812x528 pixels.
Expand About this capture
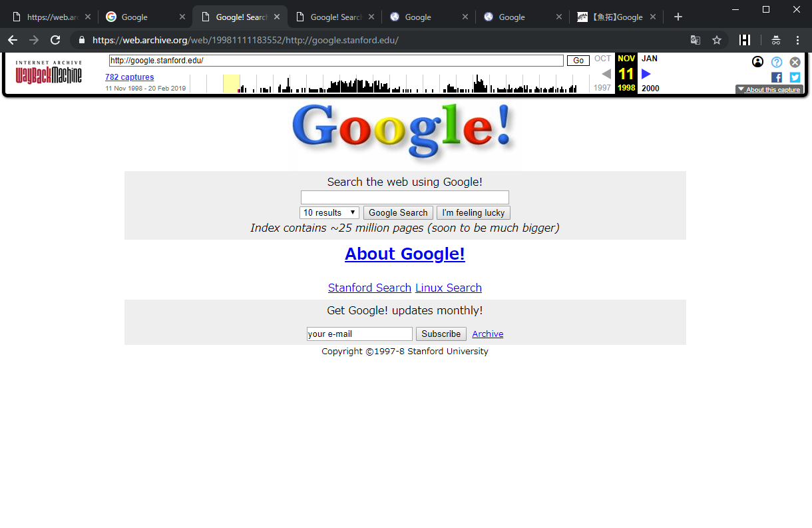point(769,89)
